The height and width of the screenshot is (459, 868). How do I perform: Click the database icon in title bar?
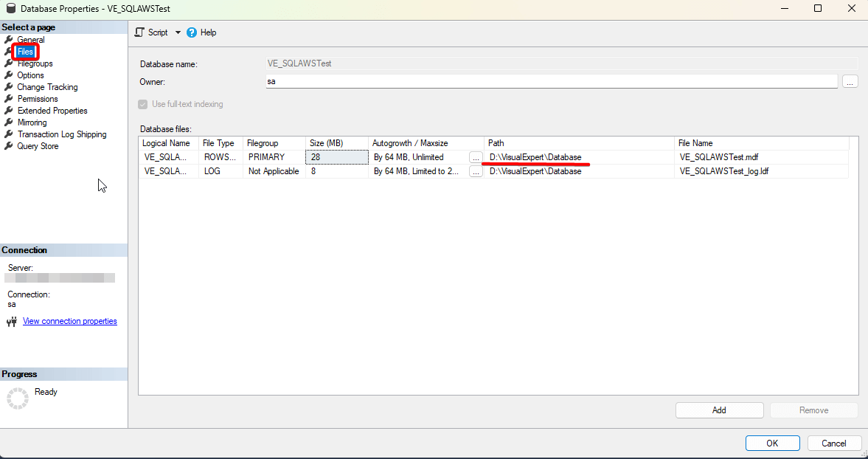coord(10,9)
